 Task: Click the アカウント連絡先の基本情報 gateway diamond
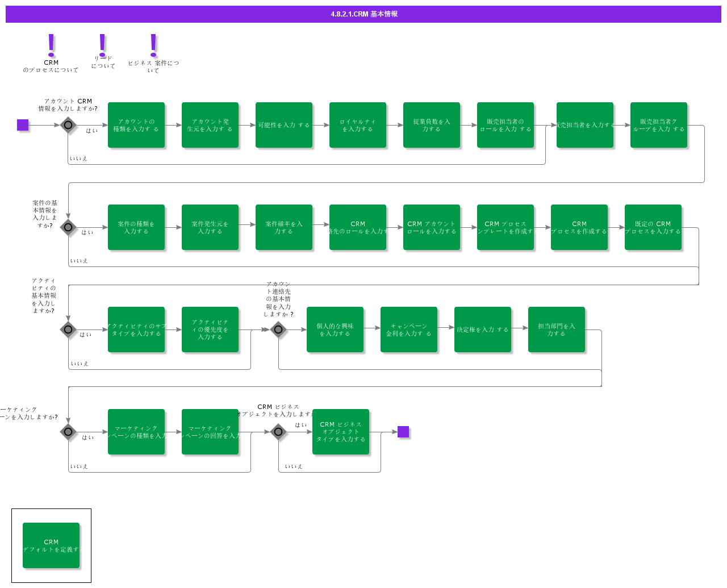[x=278, y=330]
